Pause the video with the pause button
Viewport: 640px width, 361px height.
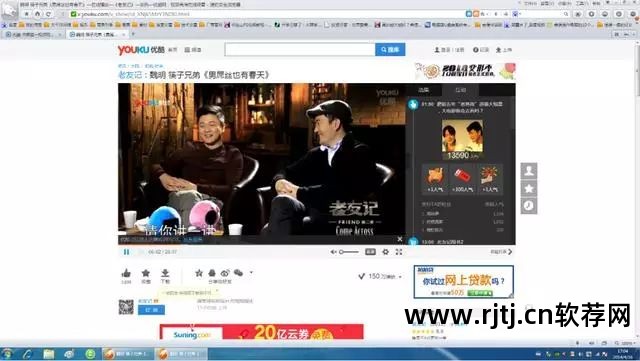(x=127, y=252)
